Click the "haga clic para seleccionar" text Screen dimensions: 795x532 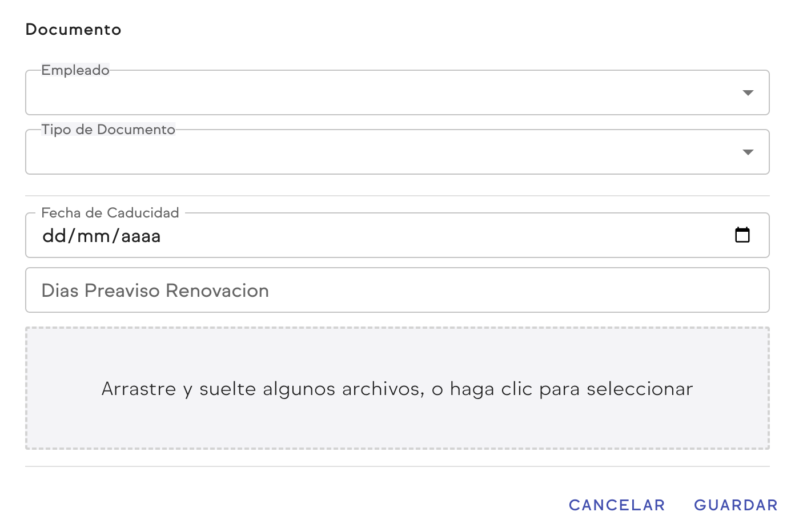click(x=571, y=389)
